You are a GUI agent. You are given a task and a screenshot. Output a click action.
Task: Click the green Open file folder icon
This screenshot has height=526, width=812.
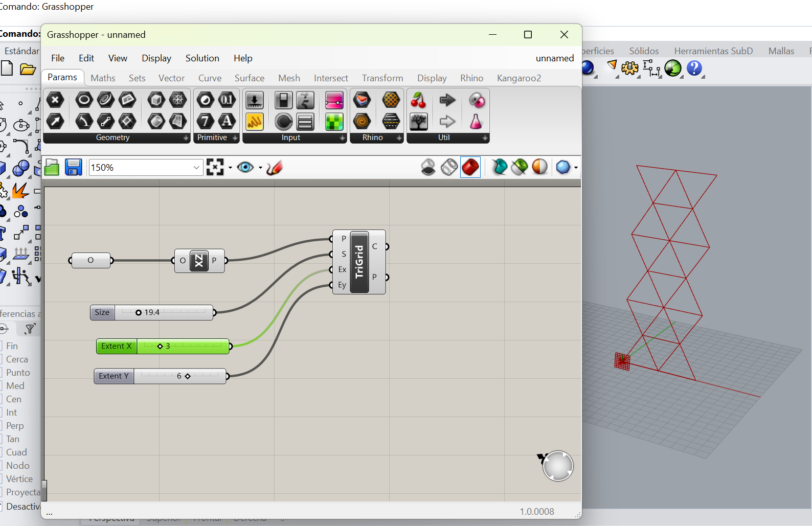(52, 167)
